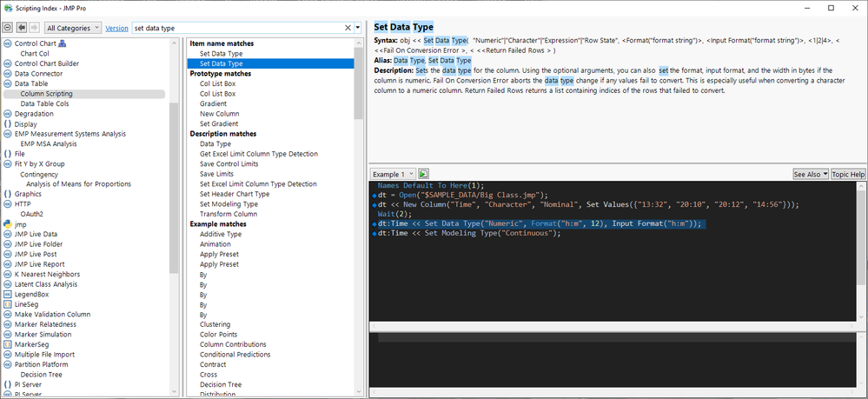Click the LegendBox item icon
The height and width of the screenshot is (399, 868).
(x=8, y=295)
